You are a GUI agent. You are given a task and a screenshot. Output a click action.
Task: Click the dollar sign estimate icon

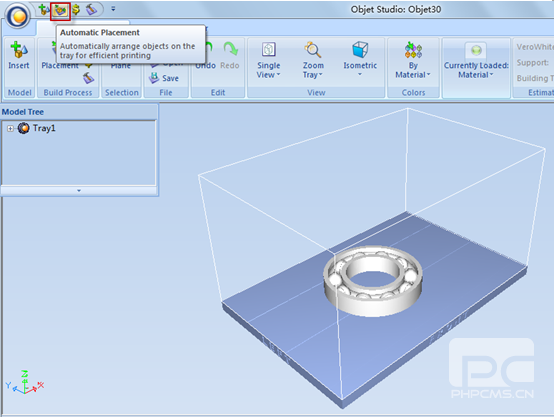76,9
